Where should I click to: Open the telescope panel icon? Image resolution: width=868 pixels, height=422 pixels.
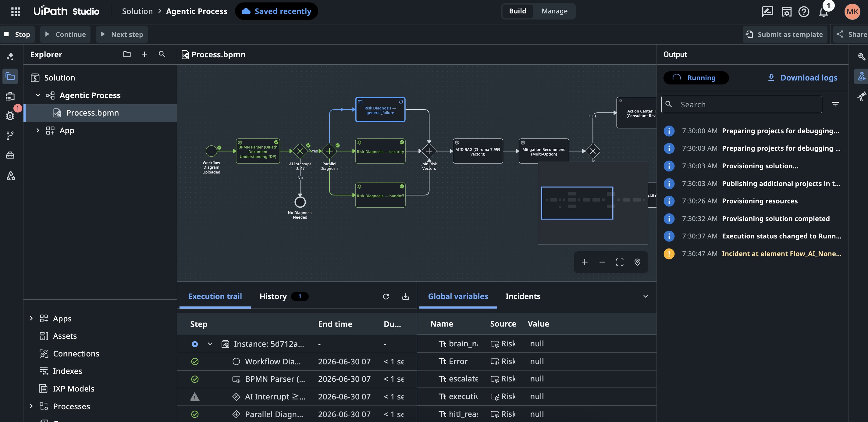(x=861, y=96)
